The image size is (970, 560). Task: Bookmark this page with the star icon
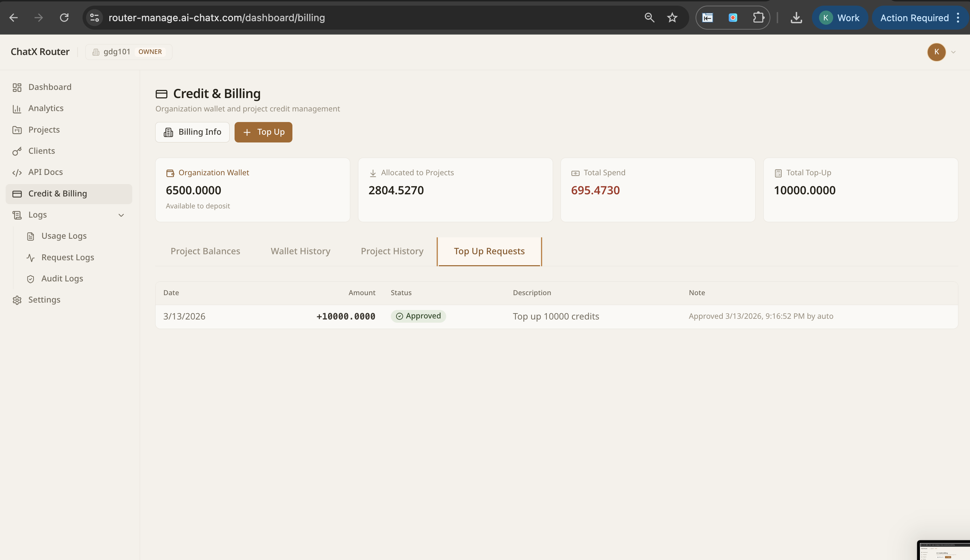[672, 18]
